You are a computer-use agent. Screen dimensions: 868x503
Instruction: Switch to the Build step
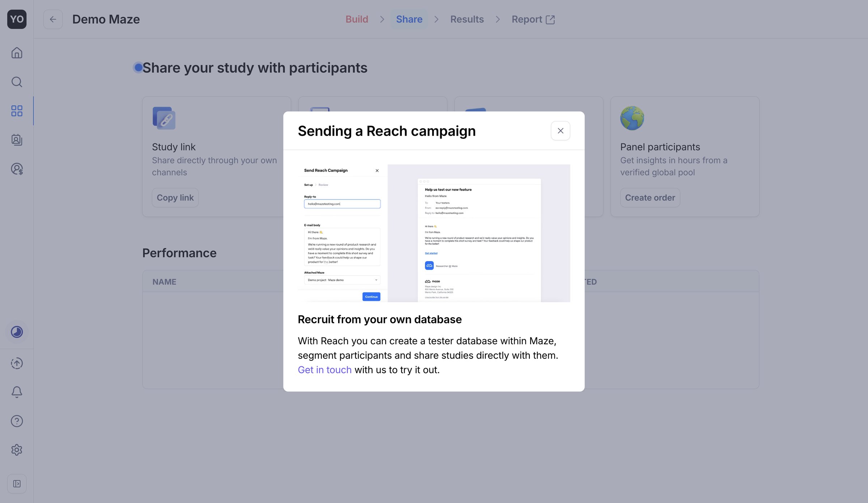tap(357, 19)
